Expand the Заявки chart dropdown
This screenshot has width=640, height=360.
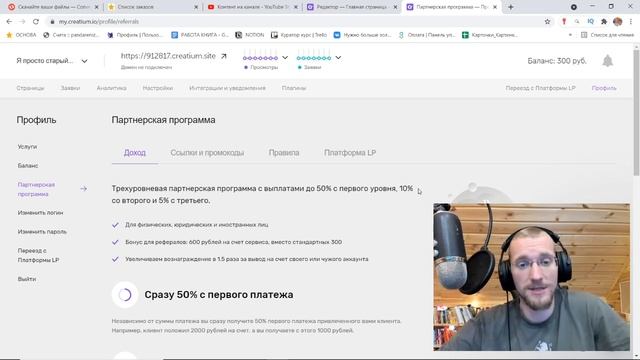[338, 58]
